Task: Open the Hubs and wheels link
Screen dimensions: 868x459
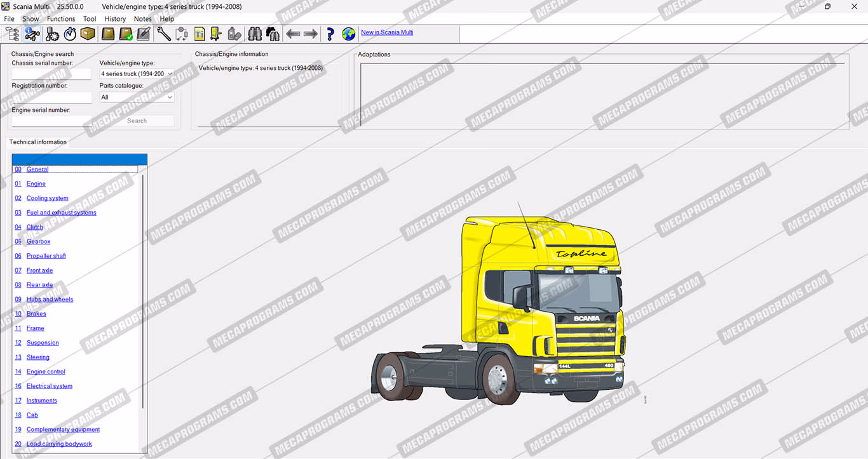Action: click(50, 300)
